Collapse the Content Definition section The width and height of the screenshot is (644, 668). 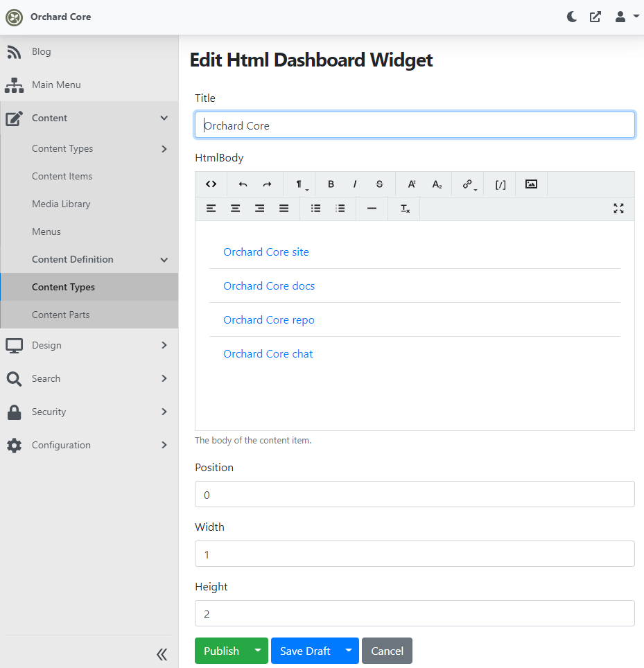pyautogui.click(x=89, y=259)
